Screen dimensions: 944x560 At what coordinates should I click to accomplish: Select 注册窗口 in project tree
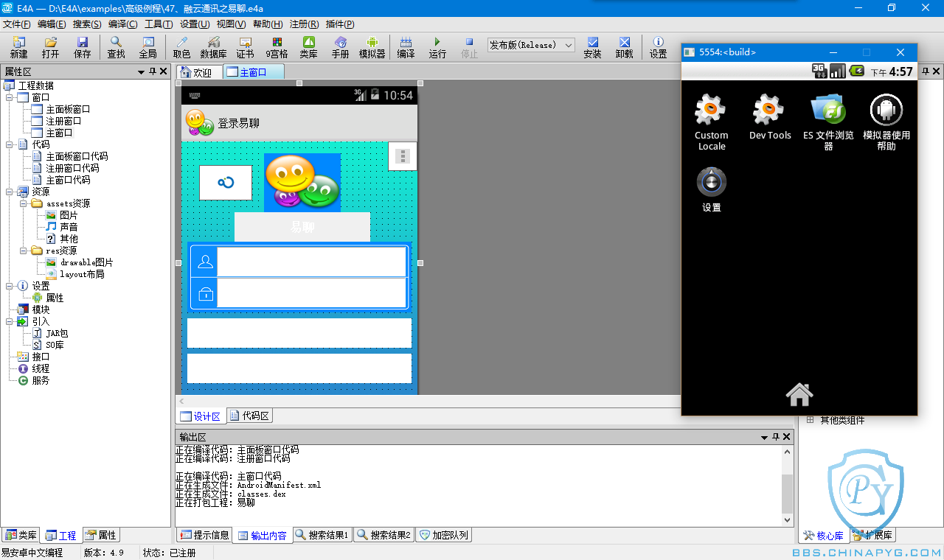click(x=63, y=121)
